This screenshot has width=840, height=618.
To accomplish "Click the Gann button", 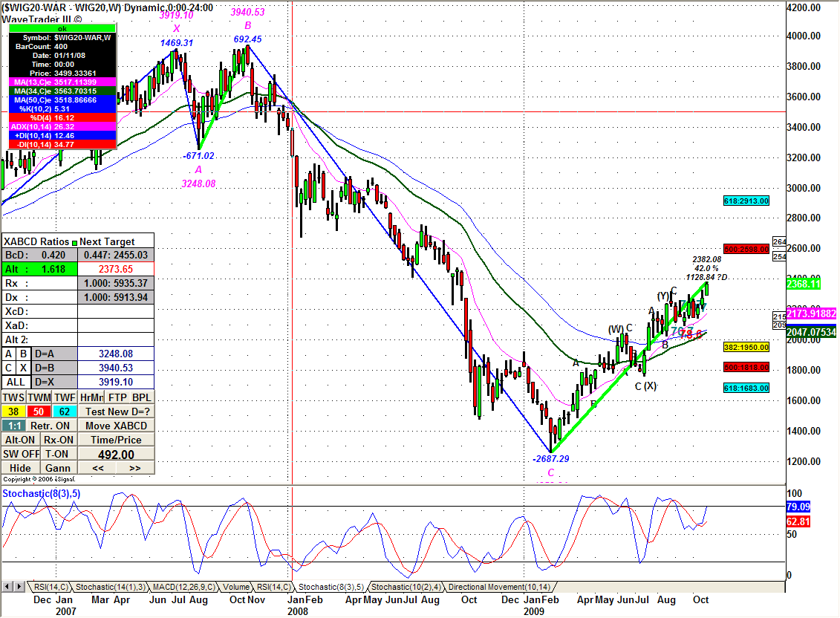I will tap(58, 468).
